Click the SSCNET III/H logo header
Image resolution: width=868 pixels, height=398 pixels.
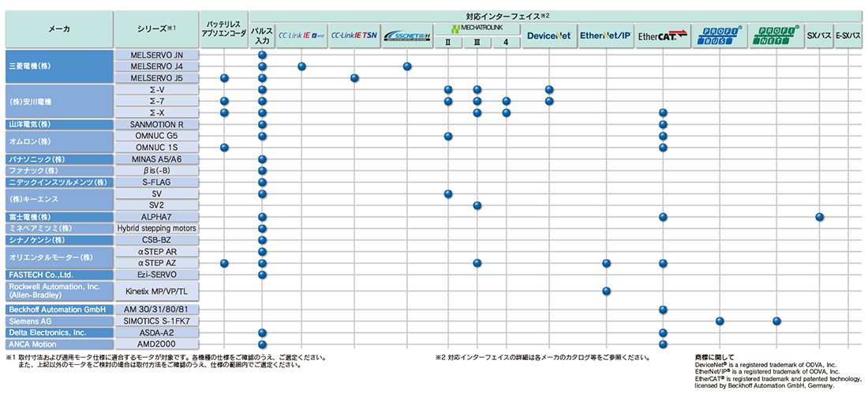click(407, 36)
